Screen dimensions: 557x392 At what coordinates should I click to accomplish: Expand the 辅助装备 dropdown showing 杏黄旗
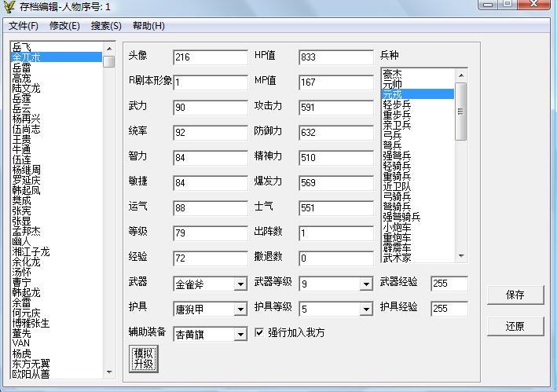click(x=240, y=335)
